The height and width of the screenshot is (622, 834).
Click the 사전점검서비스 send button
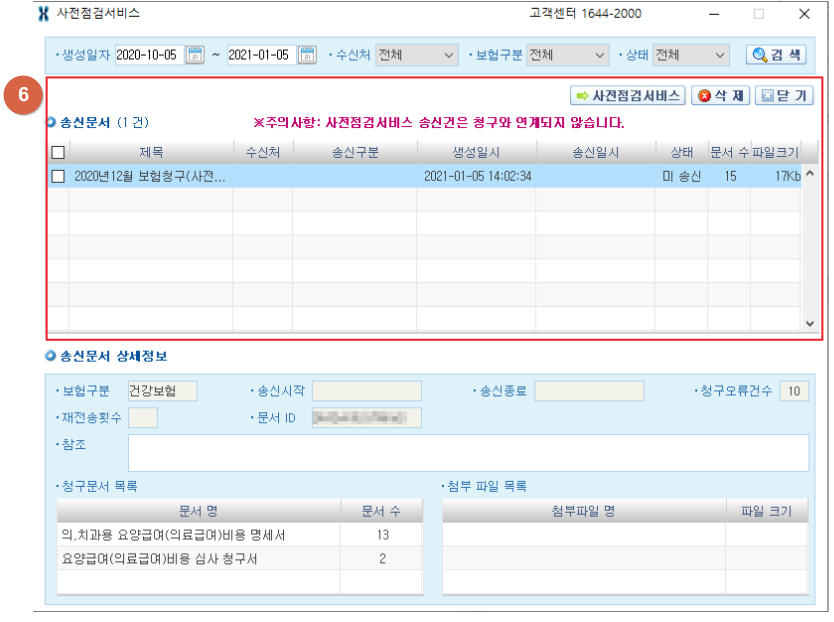click(x=627, y=96)
